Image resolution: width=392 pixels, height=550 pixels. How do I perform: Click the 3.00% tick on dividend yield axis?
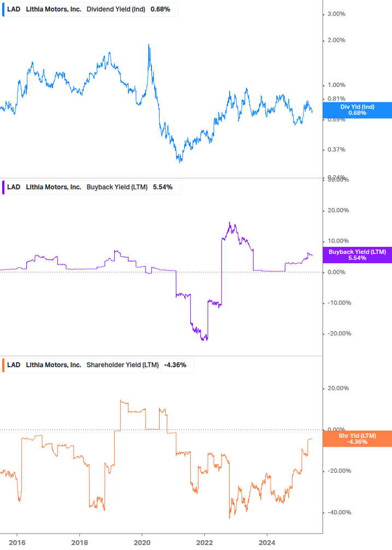point(336,14)
